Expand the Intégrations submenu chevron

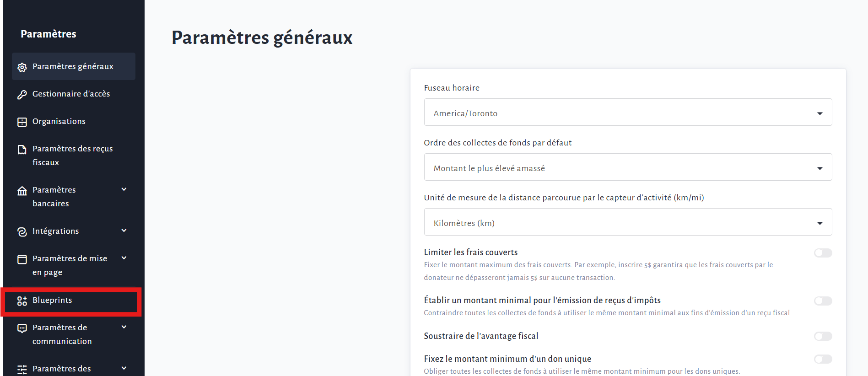124,231
